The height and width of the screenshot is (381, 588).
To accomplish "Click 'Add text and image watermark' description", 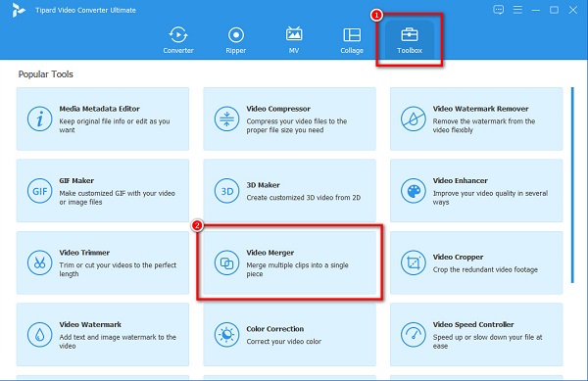I will pos(118,341).
